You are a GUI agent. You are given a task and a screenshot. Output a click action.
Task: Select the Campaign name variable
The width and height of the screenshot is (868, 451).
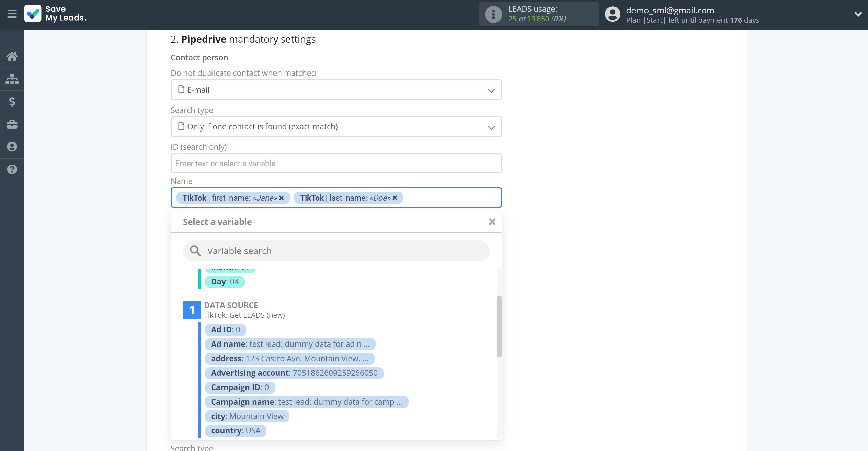tap(307, 402)
